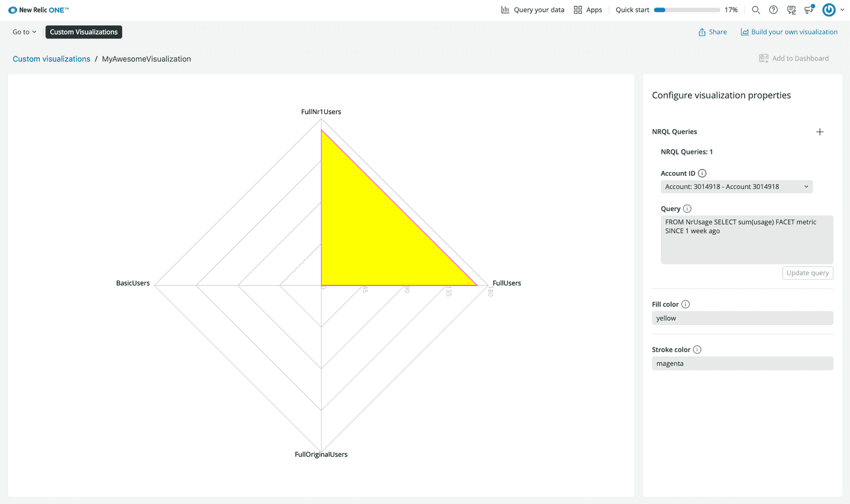This screenshot has height=504, width=850.
Task: Open the Go to dropdown
Action: click(25, 31)
